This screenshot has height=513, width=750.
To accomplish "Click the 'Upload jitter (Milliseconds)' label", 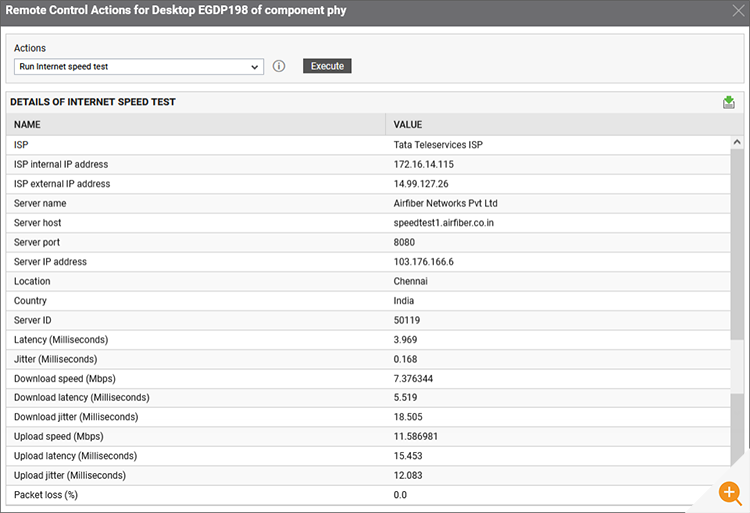I will tap(70, 476).
